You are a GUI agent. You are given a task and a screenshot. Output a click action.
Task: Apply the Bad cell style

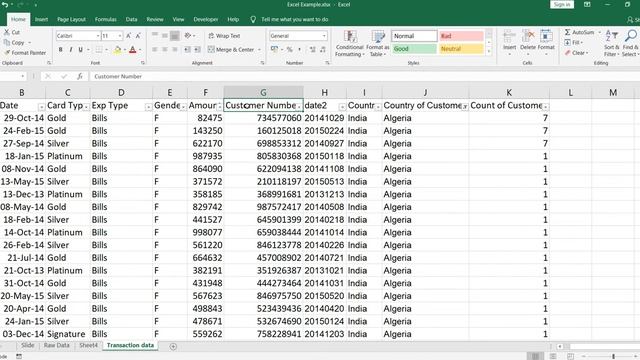click(x=461, y=36)
